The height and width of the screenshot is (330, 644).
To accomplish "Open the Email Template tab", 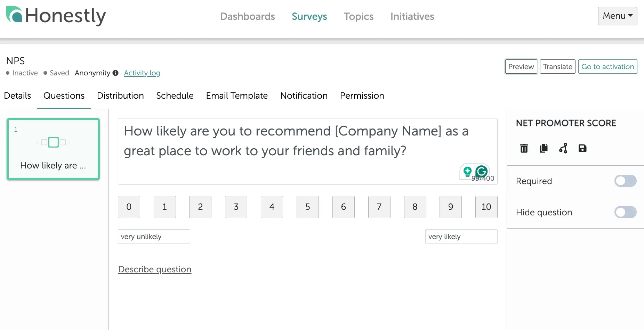I will pyautogui.click(x=237, y=96).
